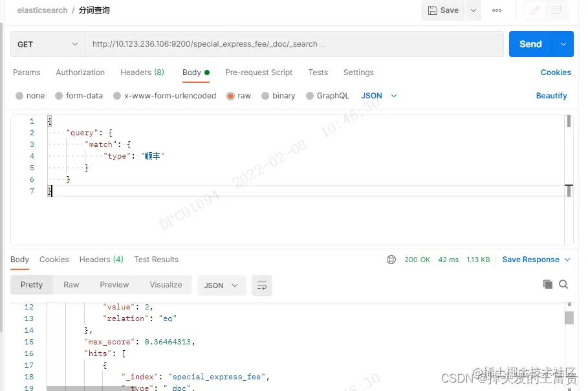Switch to the Params tab

click(27, 73)
